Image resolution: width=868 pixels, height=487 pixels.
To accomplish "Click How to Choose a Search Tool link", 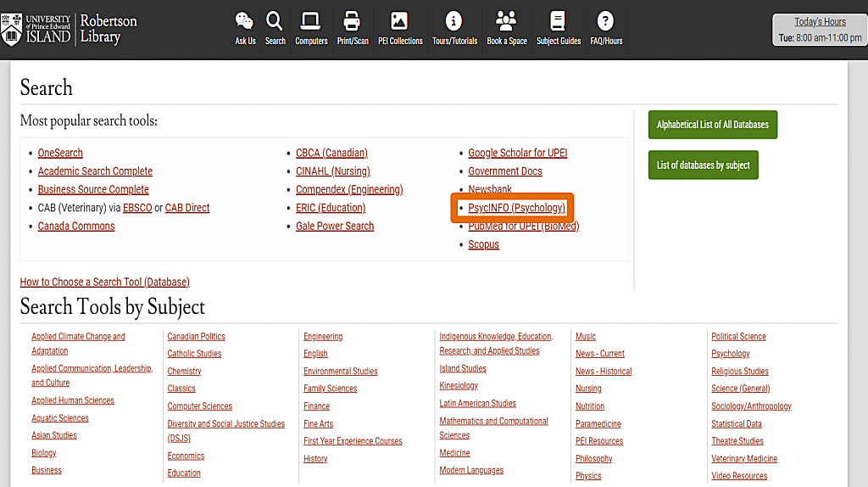I will point(104,282).
